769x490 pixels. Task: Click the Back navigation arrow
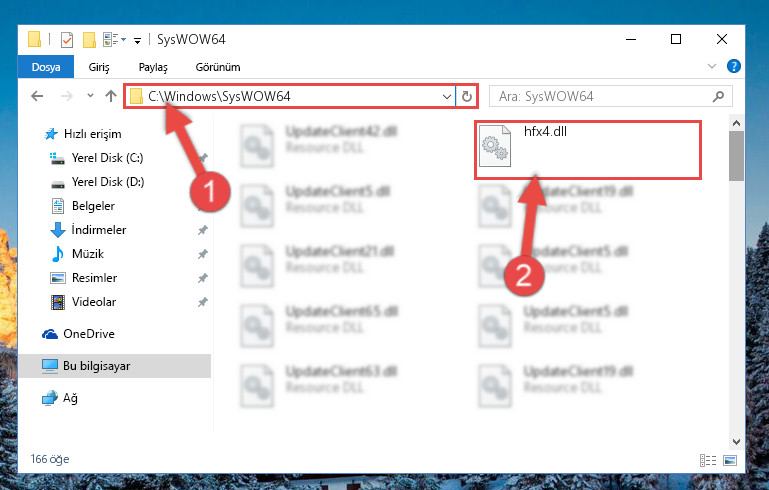click(x=37, y=96)
